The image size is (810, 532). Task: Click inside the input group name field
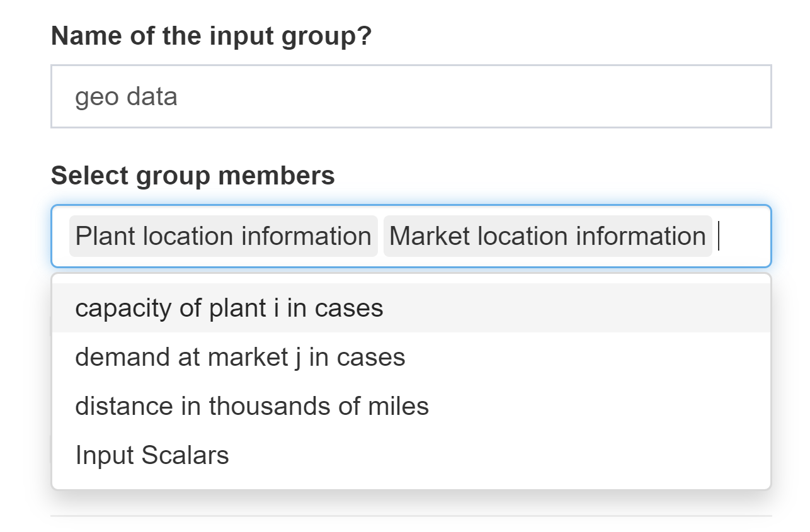409,96
